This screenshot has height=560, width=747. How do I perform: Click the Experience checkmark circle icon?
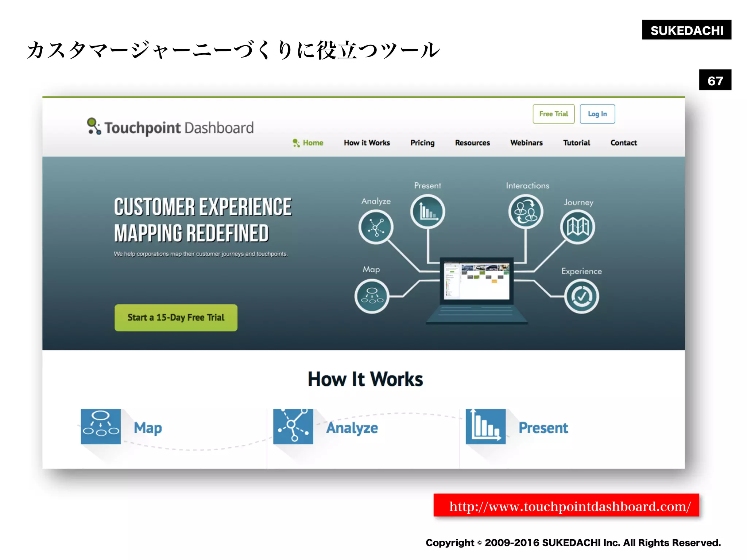pos(581,296)
